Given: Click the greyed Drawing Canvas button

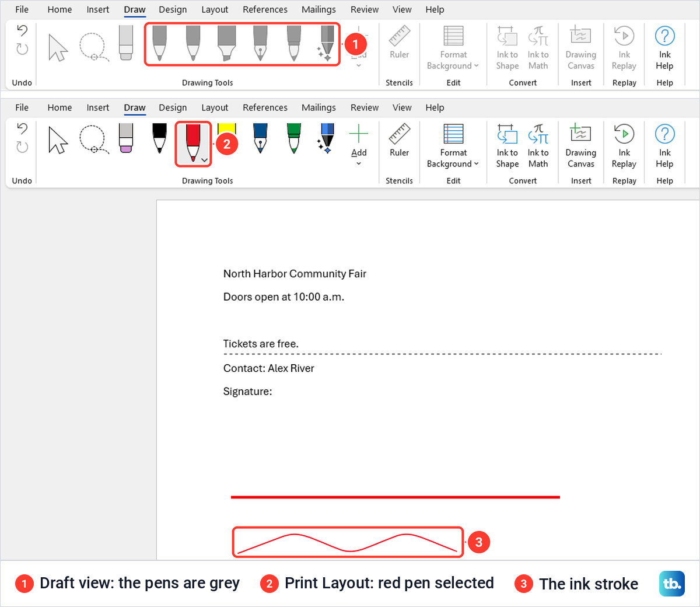Looking at the screenshot, I should 580,48.
